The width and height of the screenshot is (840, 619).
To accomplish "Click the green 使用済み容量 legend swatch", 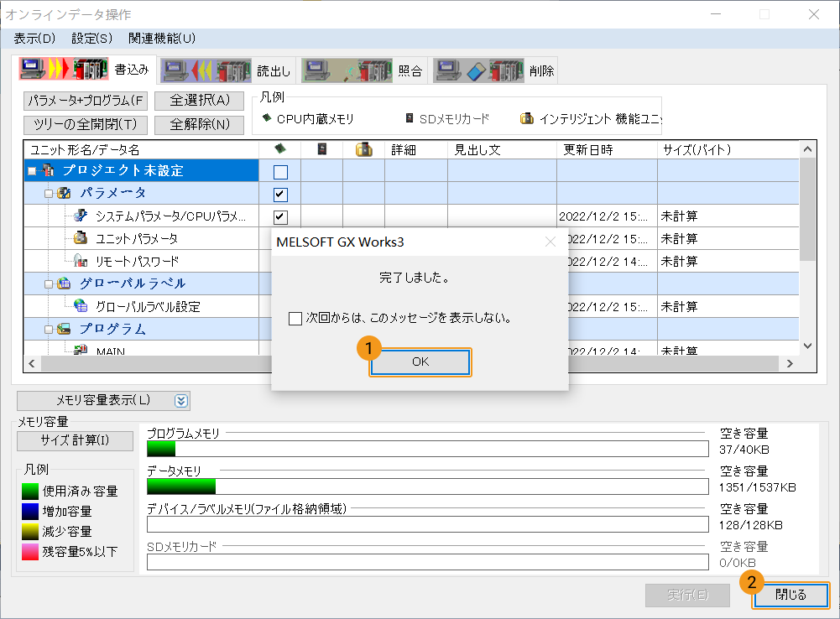I will coord(30,491).
